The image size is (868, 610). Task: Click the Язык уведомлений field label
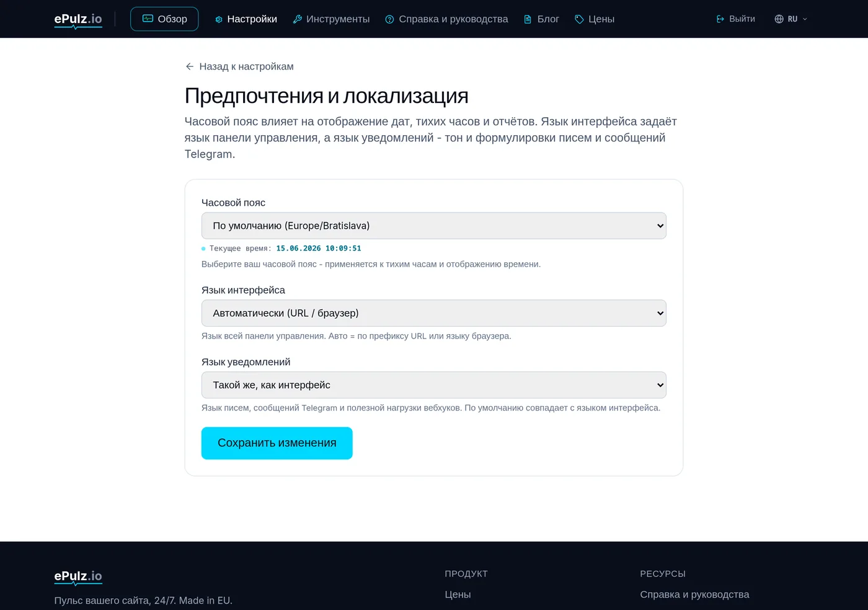point(246,362)
